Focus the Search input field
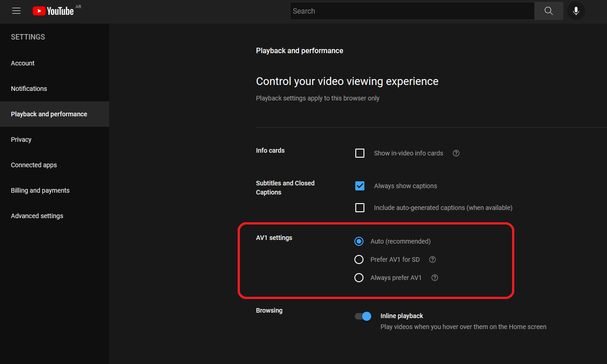The width and height of the screenshot is (607, 364). 412,11
